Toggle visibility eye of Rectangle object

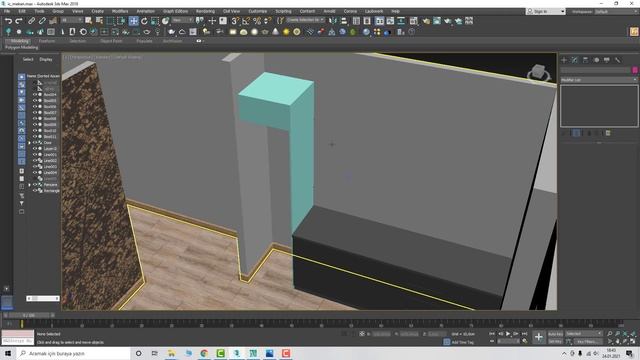[35, 191]
